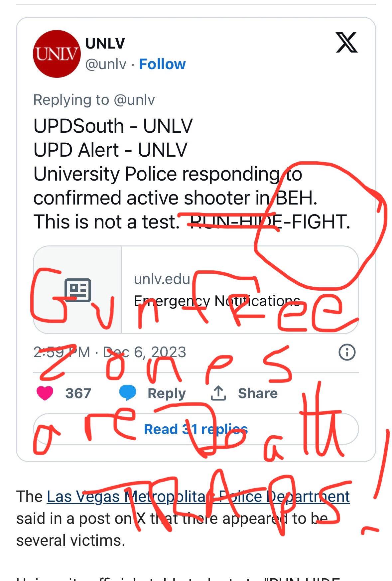Screen dimensions: 392x581
Task: Click the newspaper icon on link card
Action: [77, 290]
